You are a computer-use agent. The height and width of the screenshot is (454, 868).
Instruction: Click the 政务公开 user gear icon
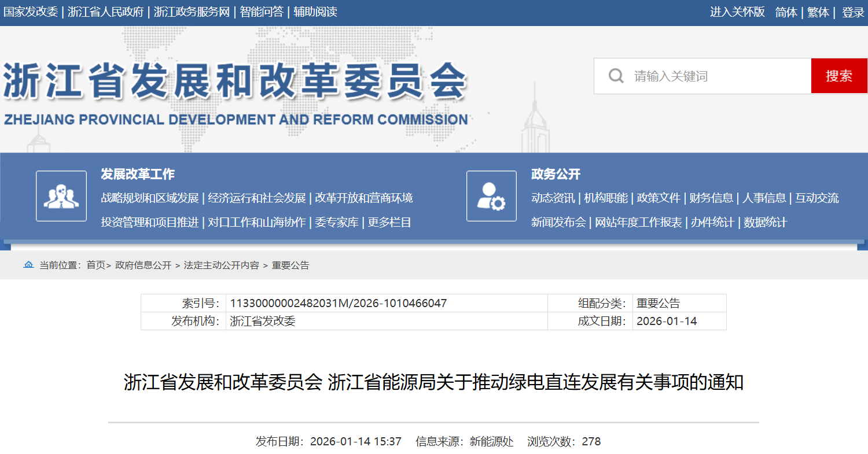tap(491, 196)
